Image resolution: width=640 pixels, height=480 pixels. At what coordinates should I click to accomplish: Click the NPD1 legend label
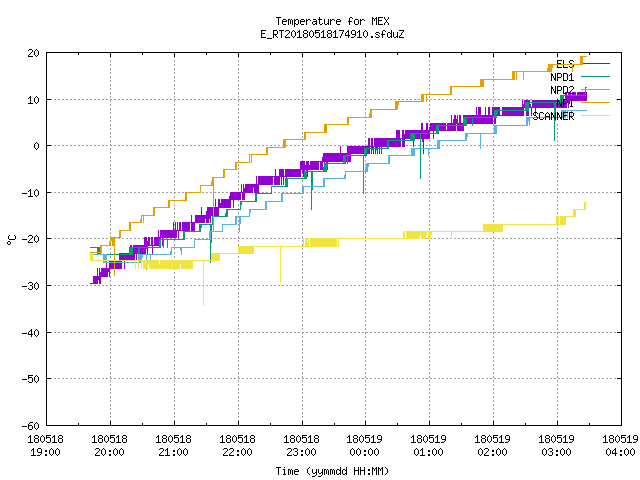pos(562,77)
